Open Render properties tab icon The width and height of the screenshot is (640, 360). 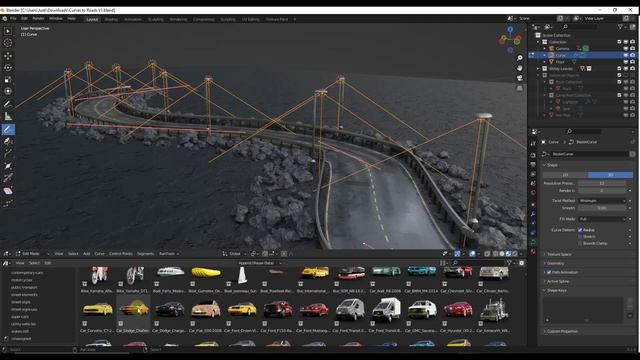click(x=533, y=155)
